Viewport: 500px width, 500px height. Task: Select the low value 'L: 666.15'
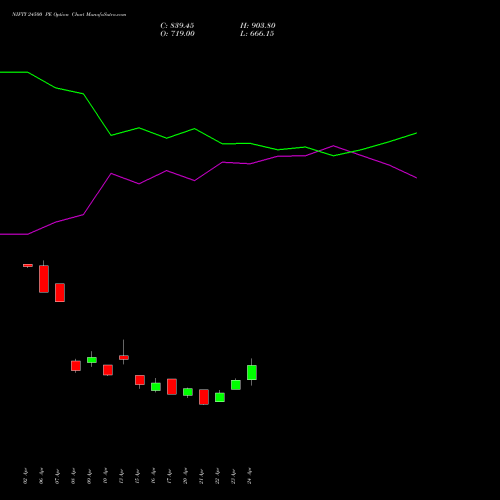point(257,34)
